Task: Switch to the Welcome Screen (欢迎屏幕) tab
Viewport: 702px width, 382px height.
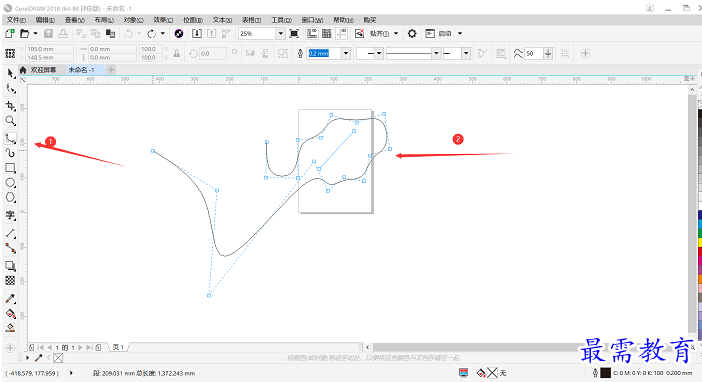Action: pos(43,70)
